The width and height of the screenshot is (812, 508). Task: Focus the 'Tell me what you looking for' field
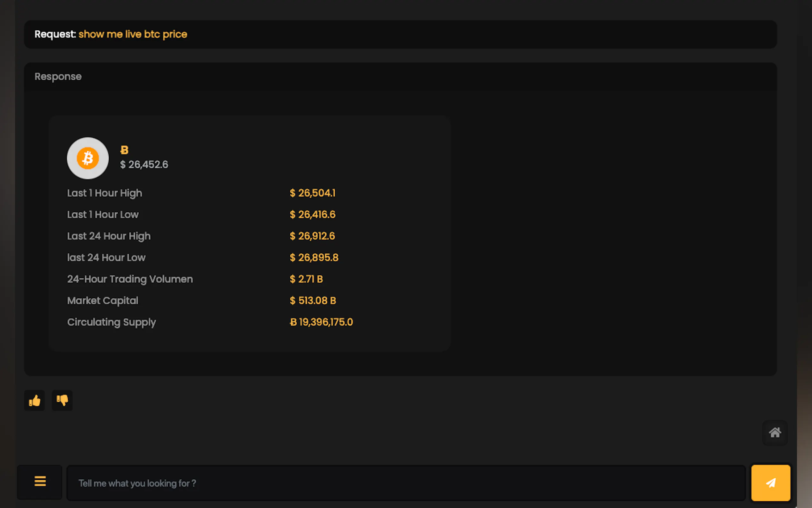tap(406, 483)
